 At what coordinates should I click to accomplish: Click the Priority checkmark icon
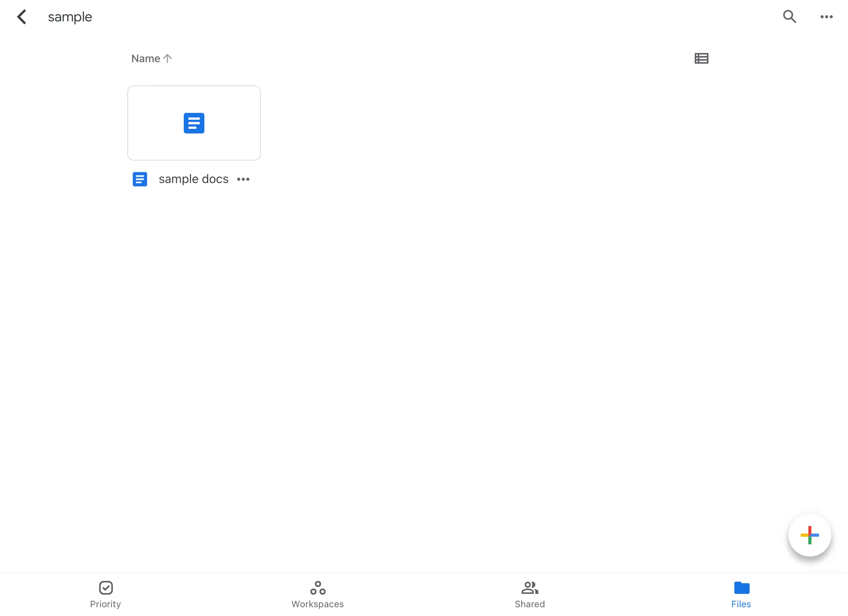[106, 587]
